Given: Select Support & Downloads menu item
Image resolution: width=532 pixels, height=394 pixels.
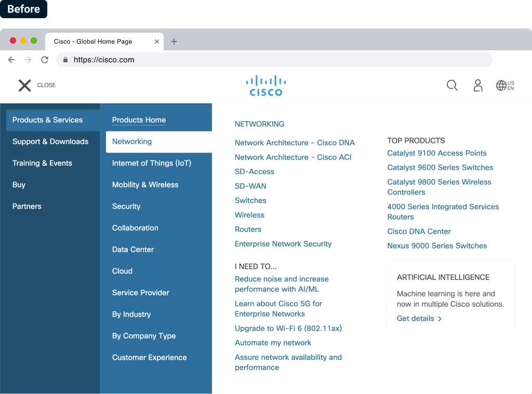Looking at the screenshot, I should point(50,142).
